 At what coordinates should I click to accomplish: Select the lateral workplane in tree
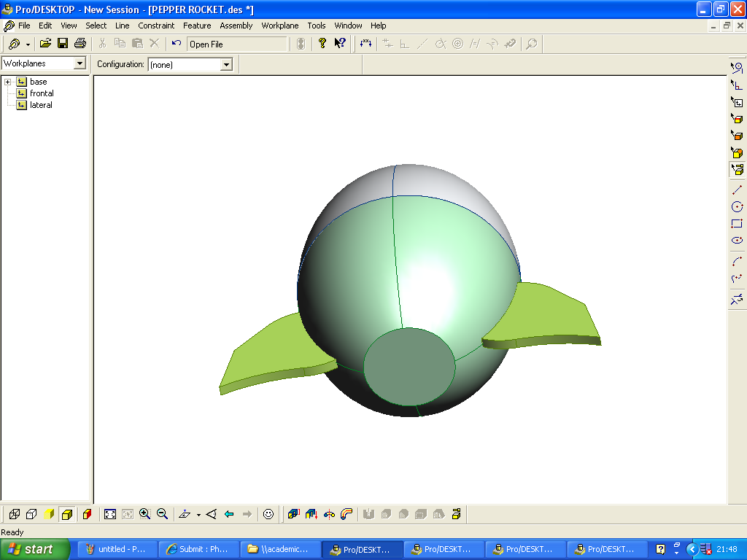click(41, 105)
